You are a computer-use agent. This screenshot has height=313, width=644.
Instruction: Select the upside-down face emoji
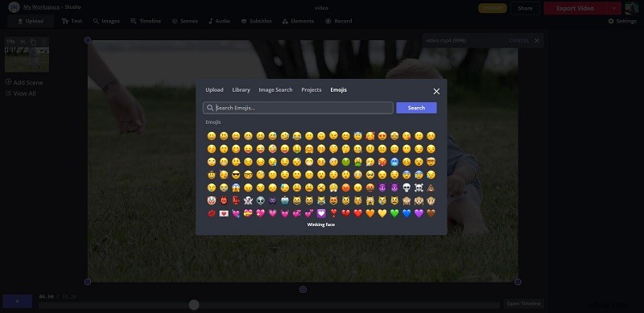tap(321, 136)
